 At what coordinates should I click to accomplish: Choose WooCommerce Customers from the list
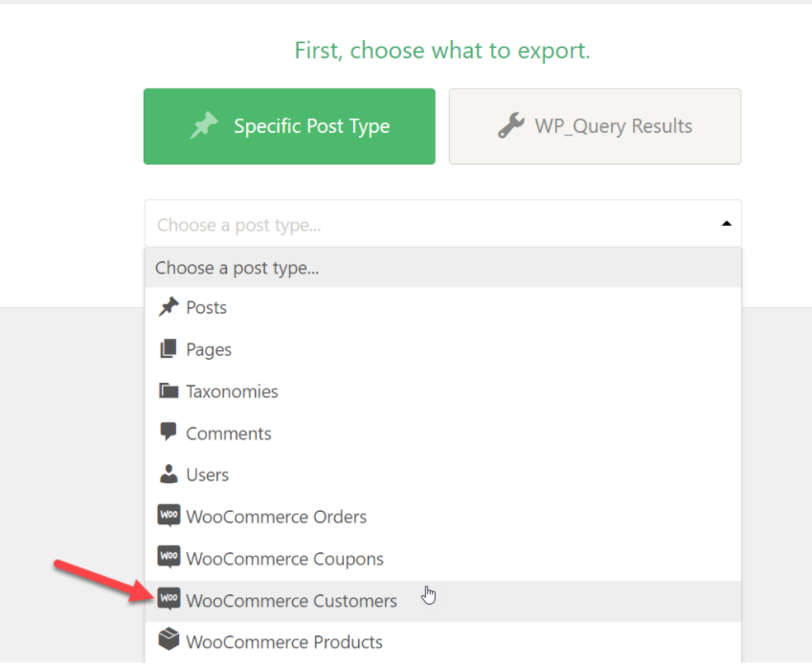[291, 601]
